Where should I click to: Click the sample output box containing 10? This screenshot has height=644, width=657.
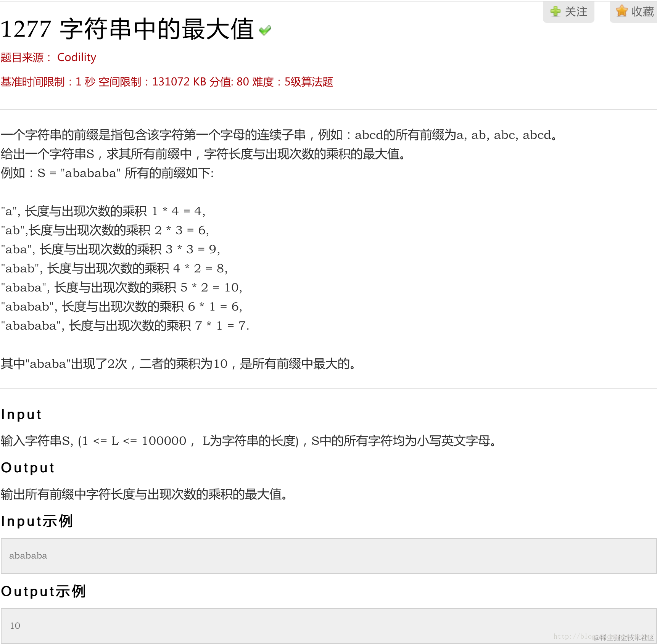click(328, 626)
